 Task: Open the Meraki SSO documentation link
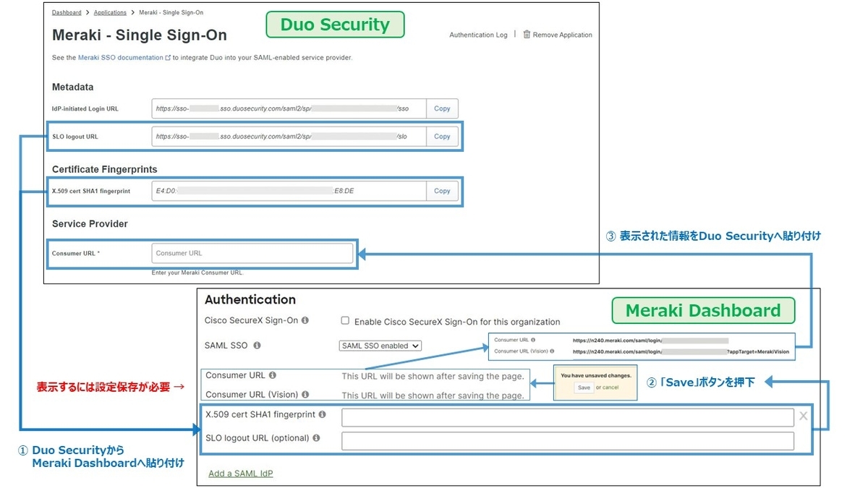(121, 57)
